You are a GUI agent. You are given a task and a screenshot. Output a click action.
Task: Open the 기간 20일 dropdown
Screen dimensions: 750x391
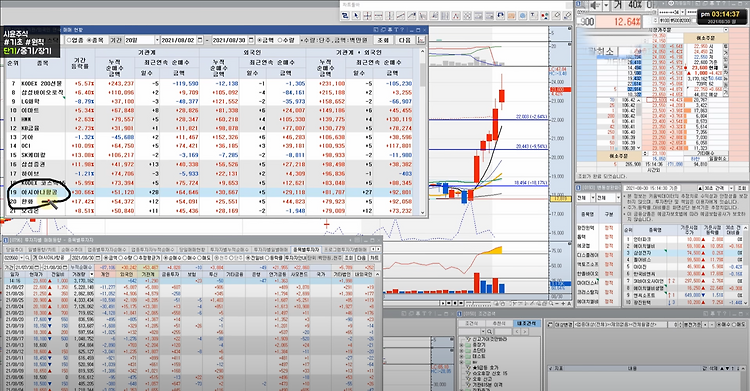tap(142, 40)
